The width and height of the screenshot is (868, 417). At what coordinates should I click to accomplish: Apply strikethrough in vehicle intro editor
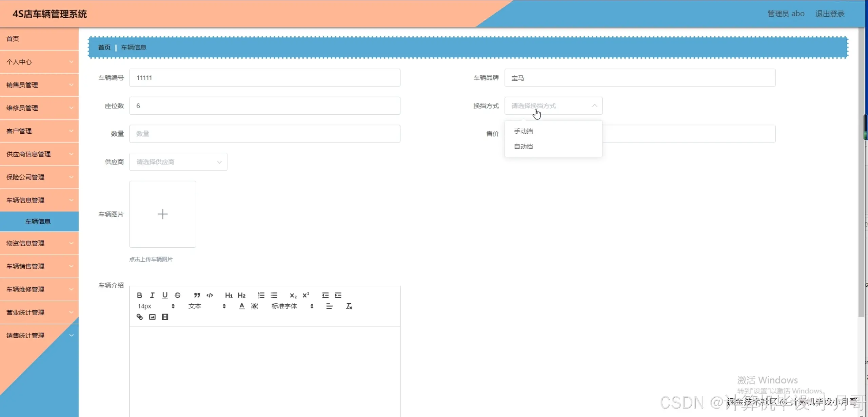coord(178,295)
